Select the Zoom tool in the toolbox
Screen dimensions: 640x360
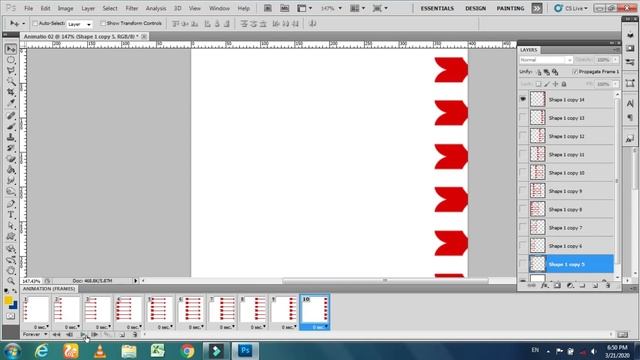pyautogui.click(x=11, y=280)
